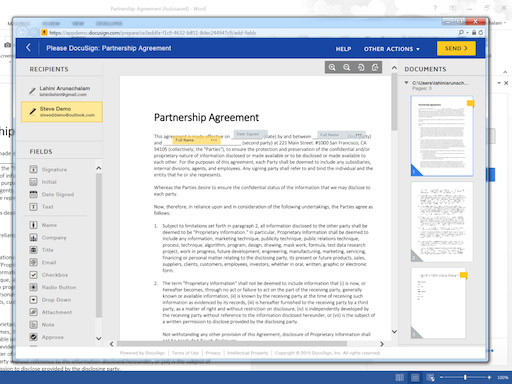Open the Terms of Use link

click(x=185, y=353)
